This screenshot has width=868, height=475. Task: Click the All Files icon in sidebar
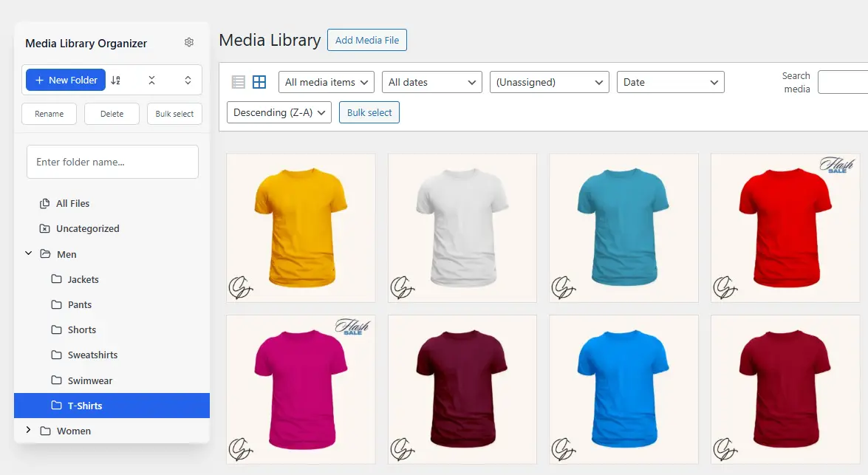tap(46, 203)
